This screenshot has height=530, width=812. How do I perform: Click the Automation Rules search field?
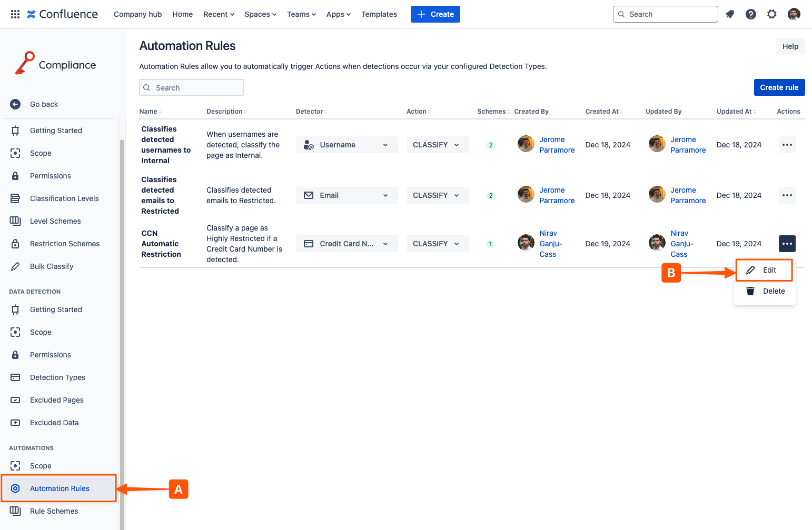(x=192, y=87)
